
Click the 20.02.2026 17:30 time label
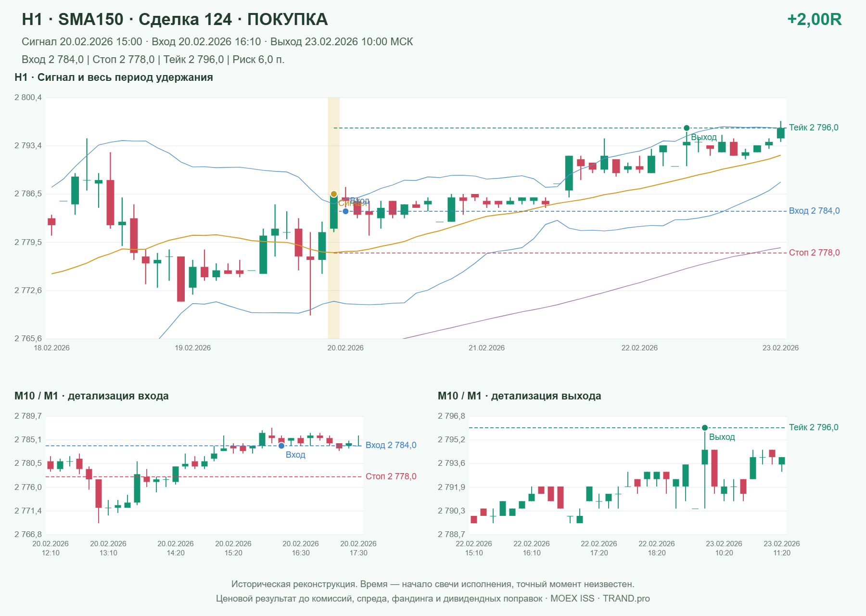[x=358, y=548]
